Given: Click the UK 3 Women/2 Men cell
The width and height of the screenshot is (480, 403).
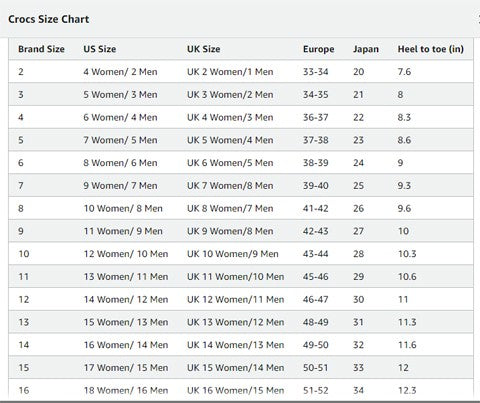Looking at the screenshot, I should point(230,95).
